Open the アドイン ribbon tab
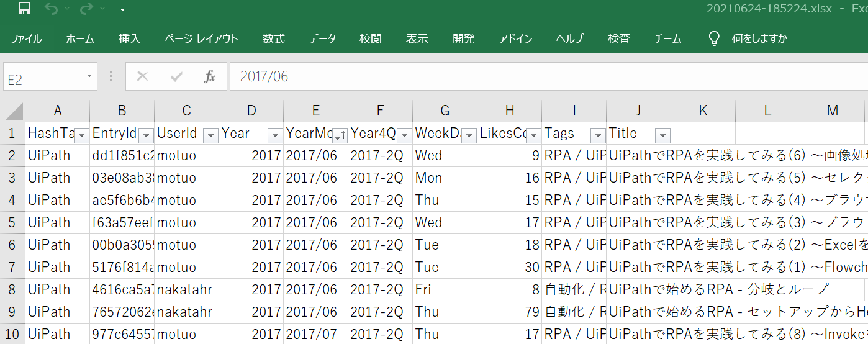The height and width of the screenshot is (344, 868). [516, 38]
